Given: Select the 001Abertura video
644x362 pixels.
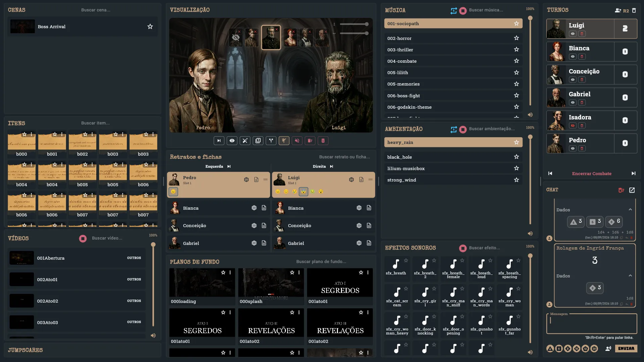Looking at the screenshot, I should pyautogui.click(x=77, y=258).
